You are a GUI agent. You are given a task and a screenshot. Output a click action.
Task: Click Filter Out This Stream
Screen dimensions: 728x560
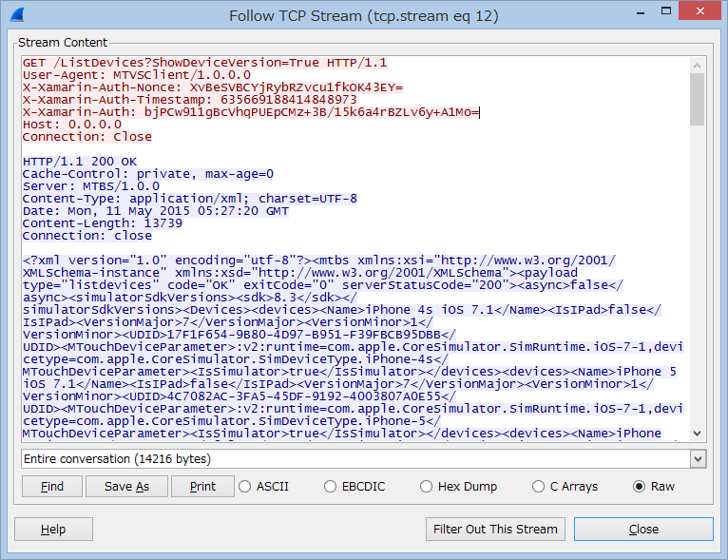coord(495,530)
